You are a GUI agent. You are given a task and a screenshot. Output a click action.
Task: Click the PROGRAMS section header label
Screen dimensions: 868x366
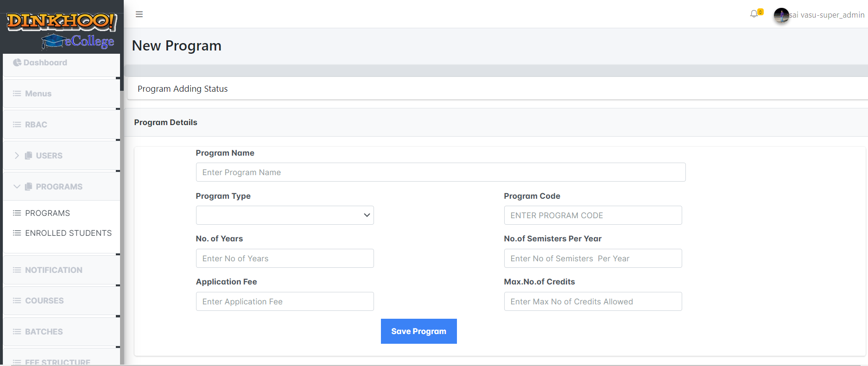tap(59, 187)
